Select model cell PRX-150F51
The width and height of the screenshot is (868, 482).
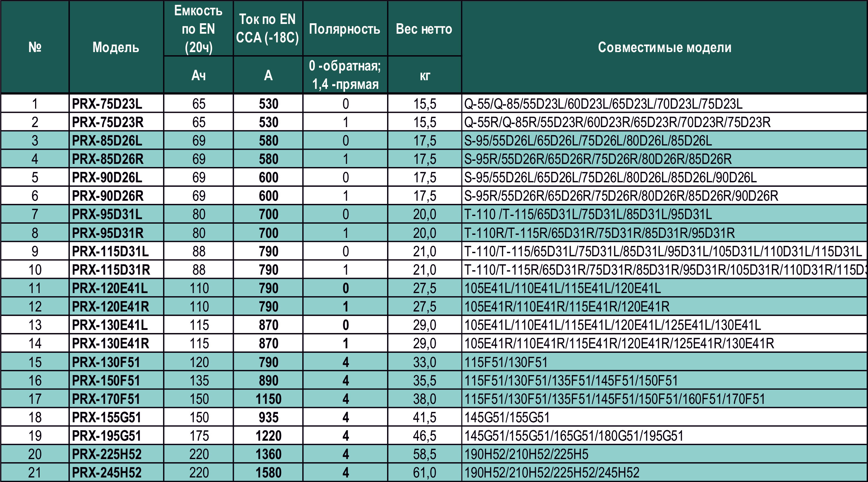[x=116, y=380]
